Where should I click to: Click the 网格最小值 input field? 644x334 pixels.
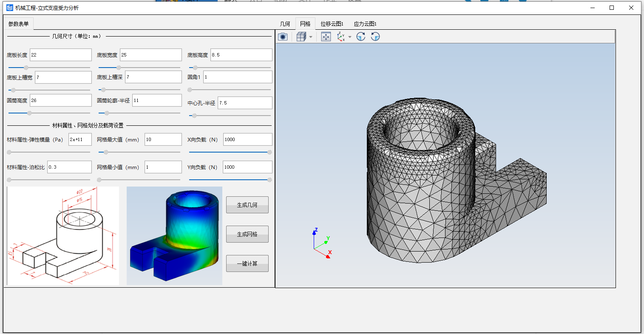(163, 167)
